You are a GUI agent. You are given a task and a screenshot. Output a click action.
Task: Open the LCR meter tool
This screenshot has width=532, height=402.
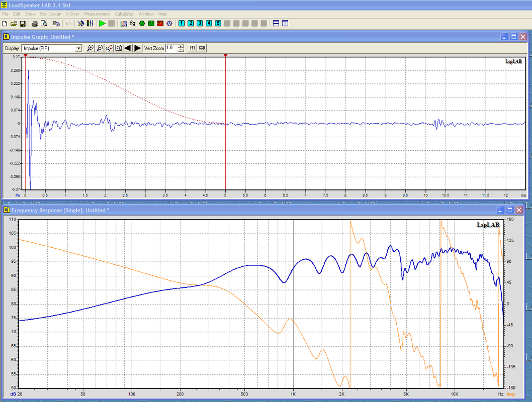124,24
